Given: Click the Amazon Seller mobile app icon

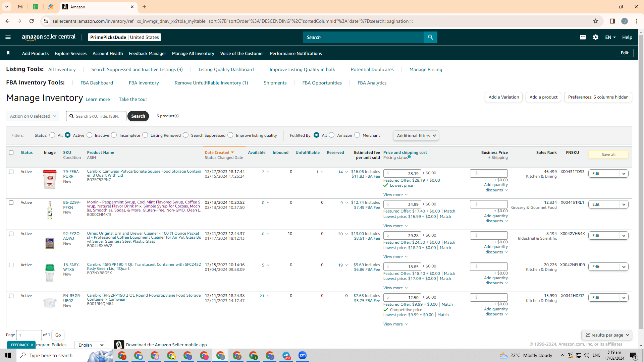Looking at the screenshot, I should [119, 345].
